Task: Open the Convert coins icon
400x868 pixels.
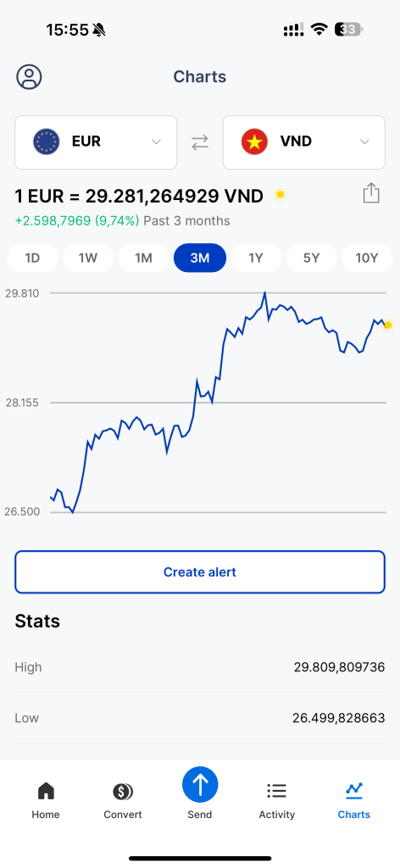Action: click(x=122, y=792)
